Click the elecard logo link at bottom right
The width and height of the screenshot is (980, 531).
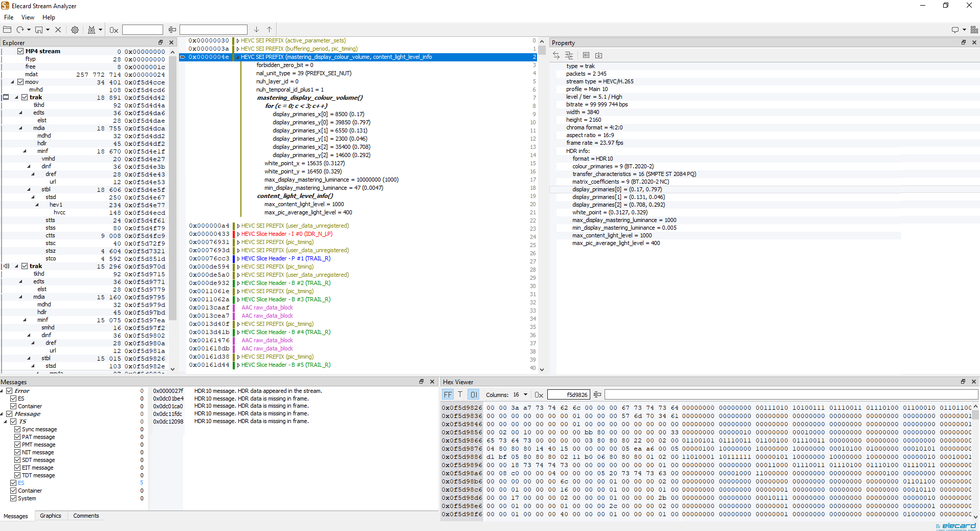(955, 526)
